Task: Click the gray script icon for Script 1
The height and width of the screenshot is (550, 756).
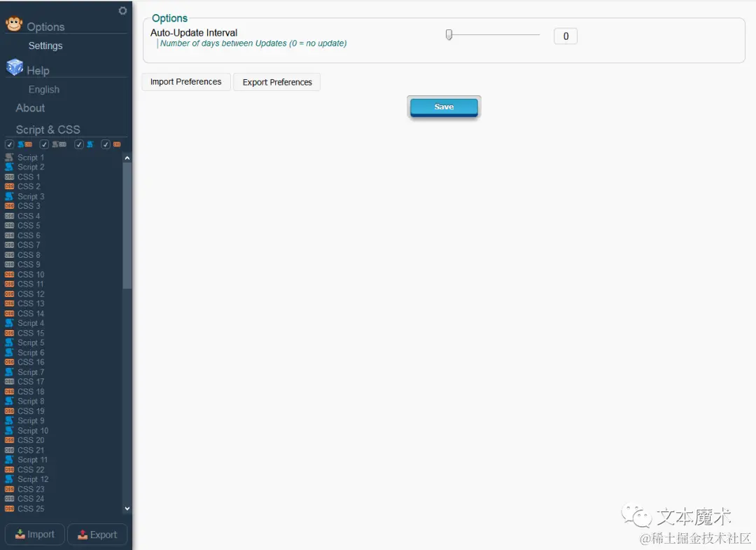Action: [x=9, y=157]
